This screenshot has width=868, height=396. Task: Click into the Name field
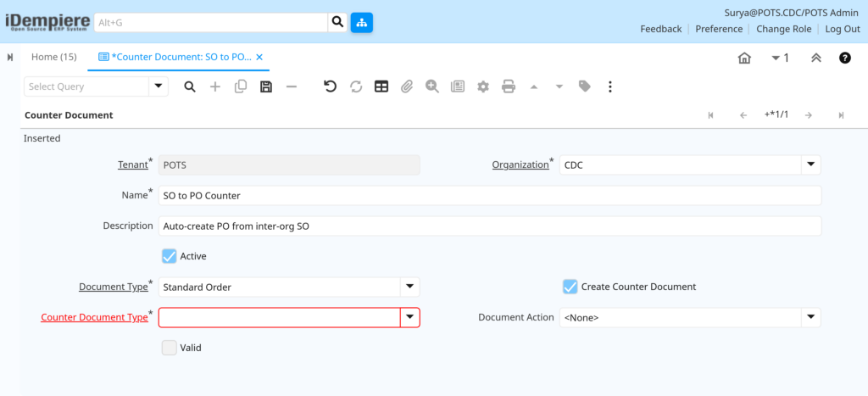point(489,196)
